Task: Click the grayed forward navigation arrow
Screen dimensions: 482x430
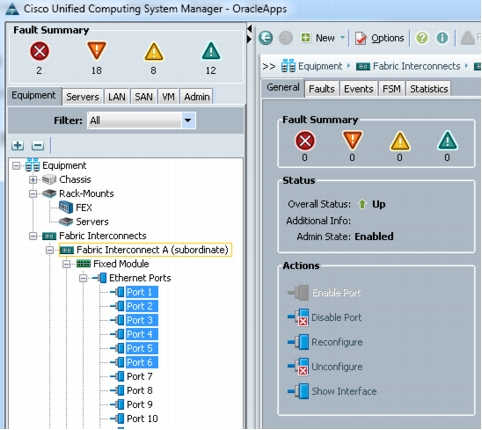Action: pos(286,38)
